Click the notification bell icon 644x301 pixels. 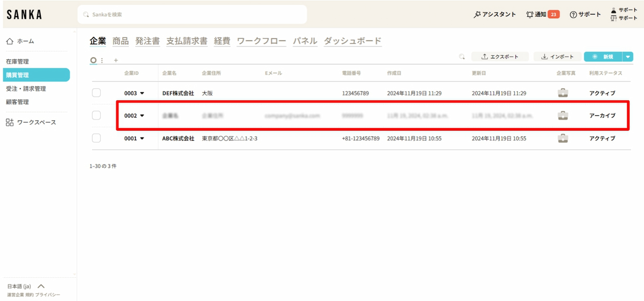pos(530,15)
